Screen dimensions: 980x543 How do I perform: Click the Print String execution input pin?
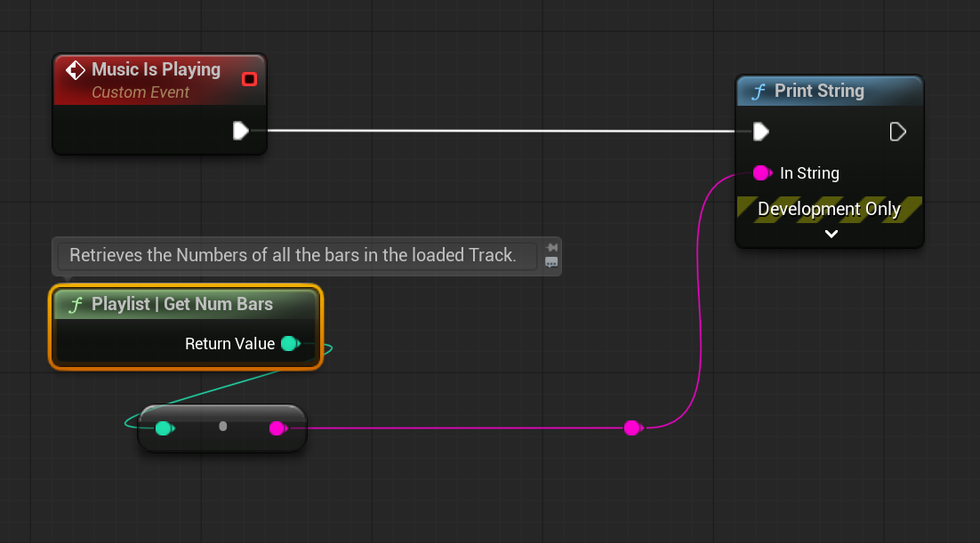click(760, 132)
